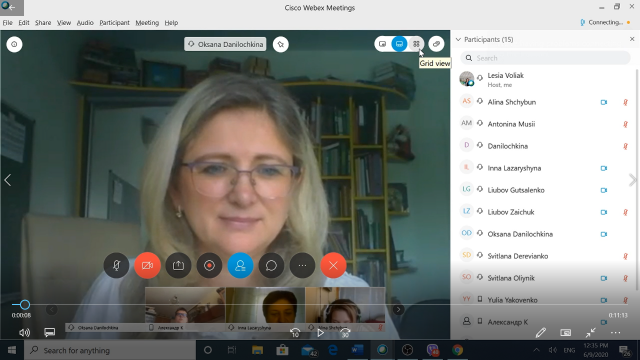Select the Александр К video thumbnail
Image resolution: width=640 pixels, height=360 pixels.
185,309
